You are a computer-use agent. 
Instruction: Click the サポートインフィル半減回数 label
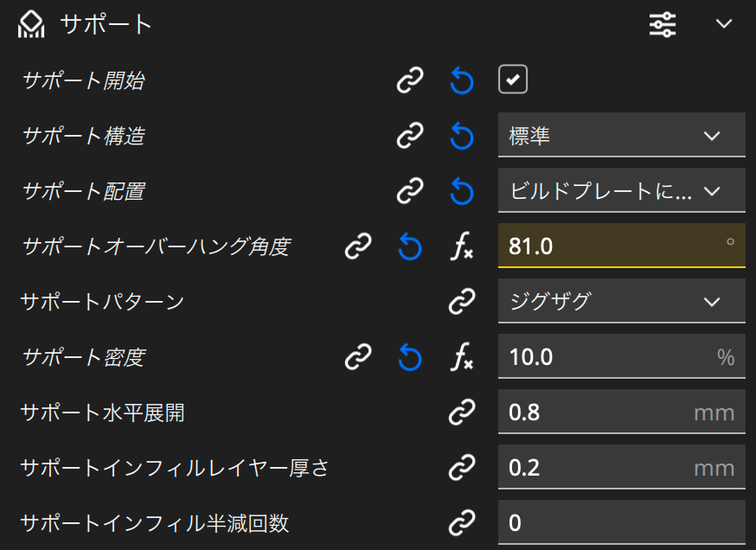click(x=154, y=524)
